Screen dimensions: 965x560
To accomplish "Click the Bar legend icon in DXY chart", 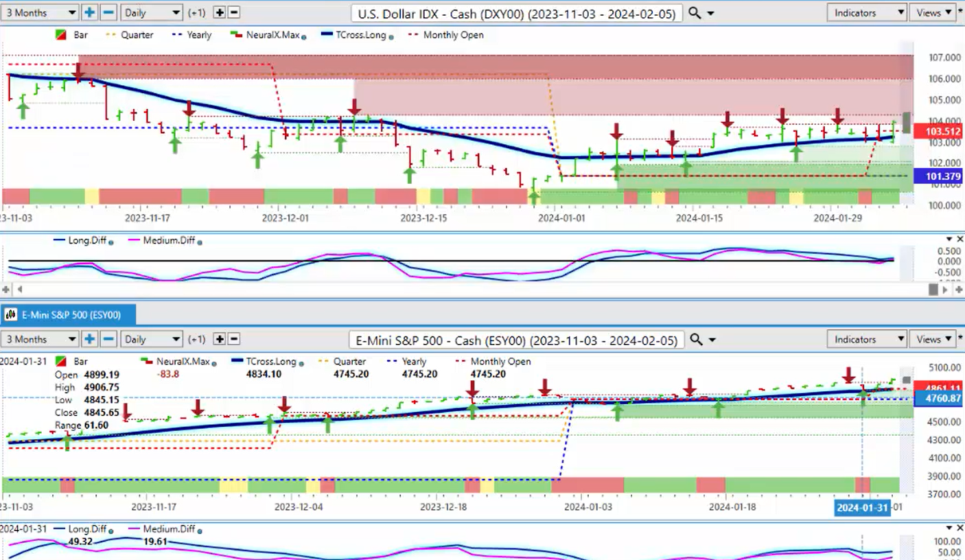I will (x=60, y=35).
